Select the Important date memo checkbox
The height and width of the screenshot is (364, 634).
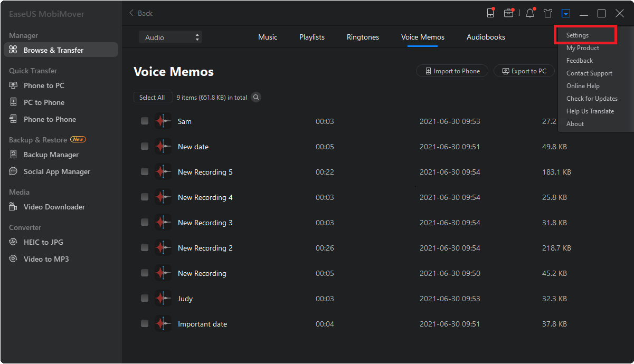[x=145, y=324]
